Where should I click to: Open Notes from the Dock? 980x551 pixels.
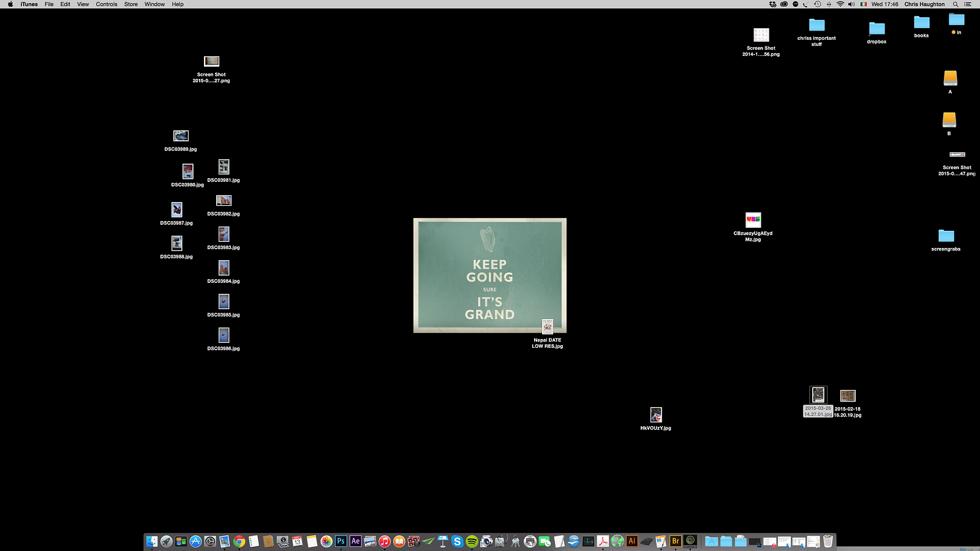pyautogui.click(x=312, y=541)
